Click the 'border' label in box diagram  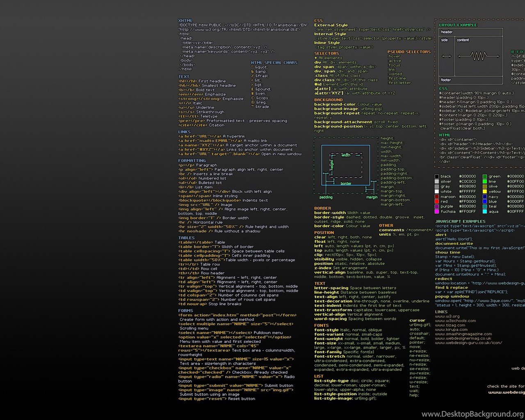click(x=346, y=184)
